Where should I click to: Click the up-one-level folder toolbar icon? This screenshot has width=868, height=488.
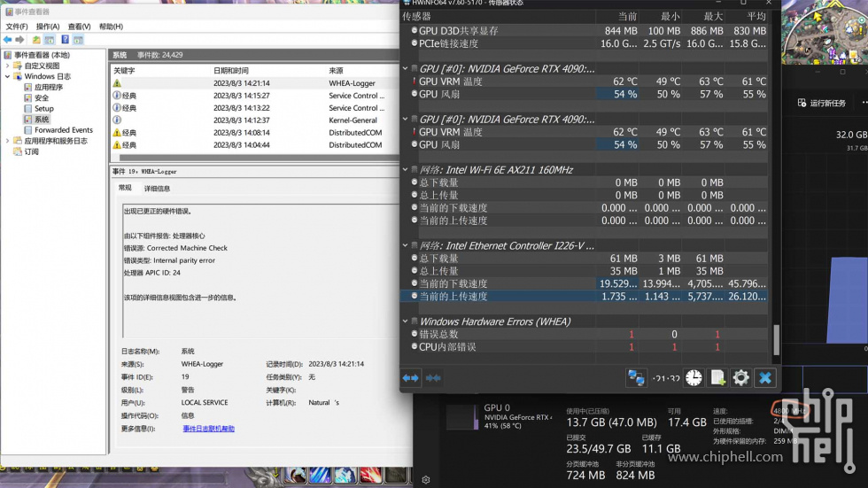point(36,40)
